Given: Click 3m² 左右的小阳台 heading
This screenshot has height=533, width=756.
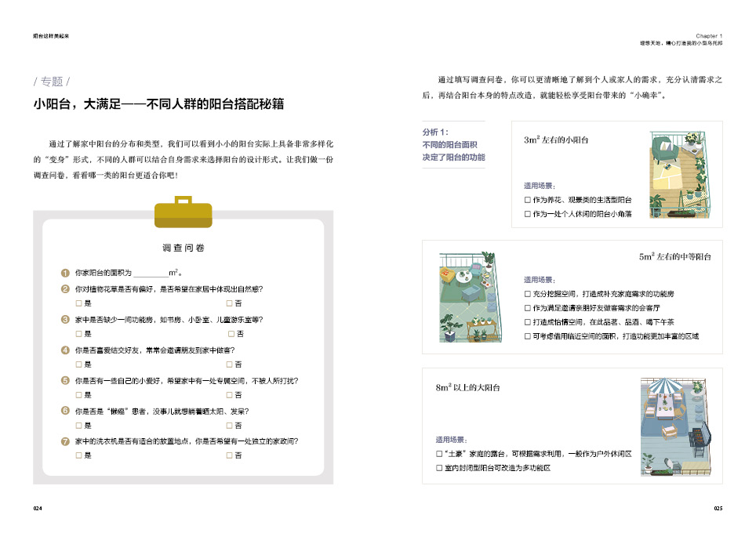Looking at the screenshot, I should pos(556,140).
